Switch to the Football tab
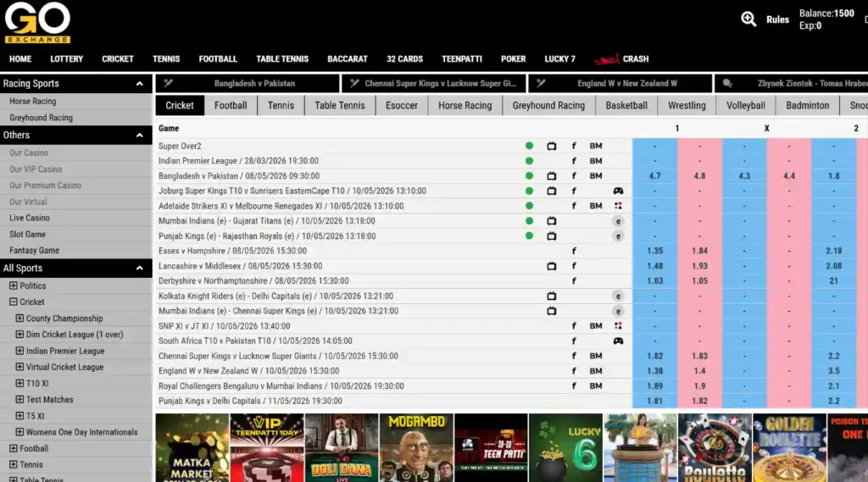 click(x=231, y=105)
